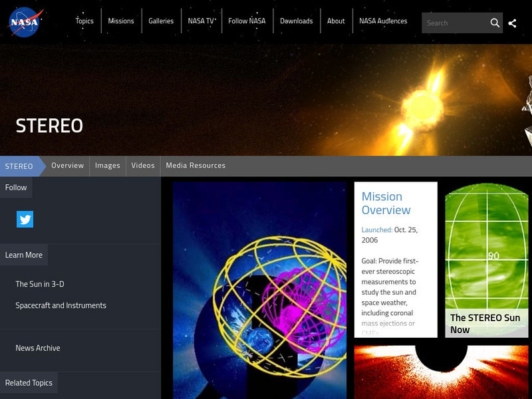The height and width of the screenshot is (399, 532).
Task: Switch to the Overview tab
Action: pyautogui.click(x=68, y=166)
